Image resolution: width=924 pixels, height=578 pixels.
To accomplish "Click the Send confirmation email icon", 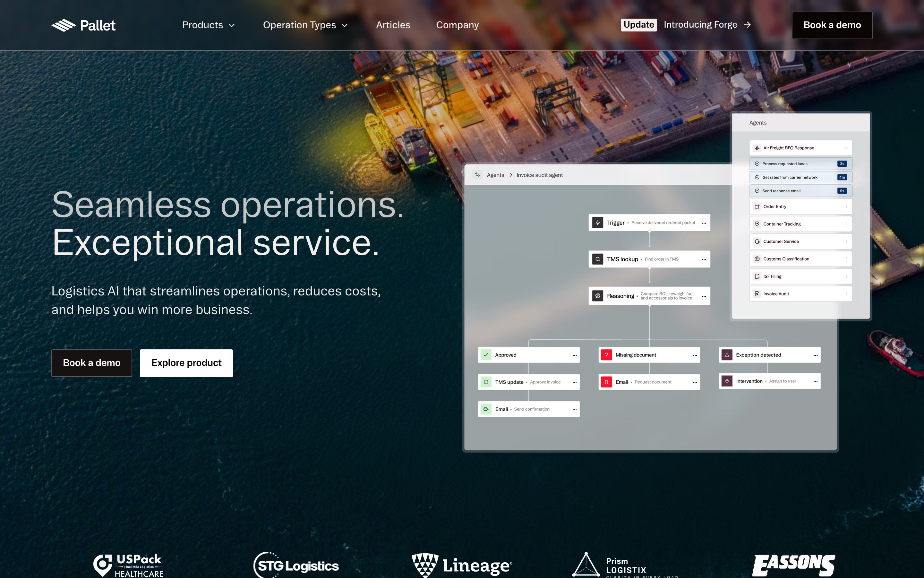I will [x=486, y=409].
